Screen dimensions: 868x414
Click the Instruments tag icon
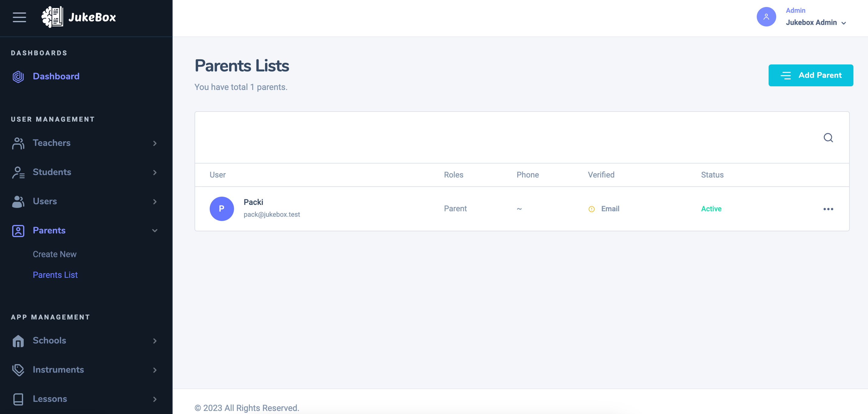(18, 370)
